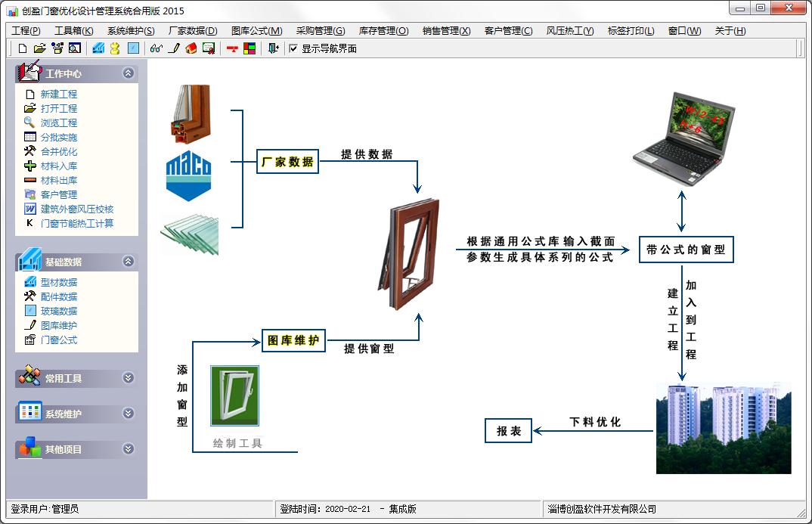Screen dimensions: 812x524
Task: Expand the 常用工具 panel
Action: [x=129, y=377]
